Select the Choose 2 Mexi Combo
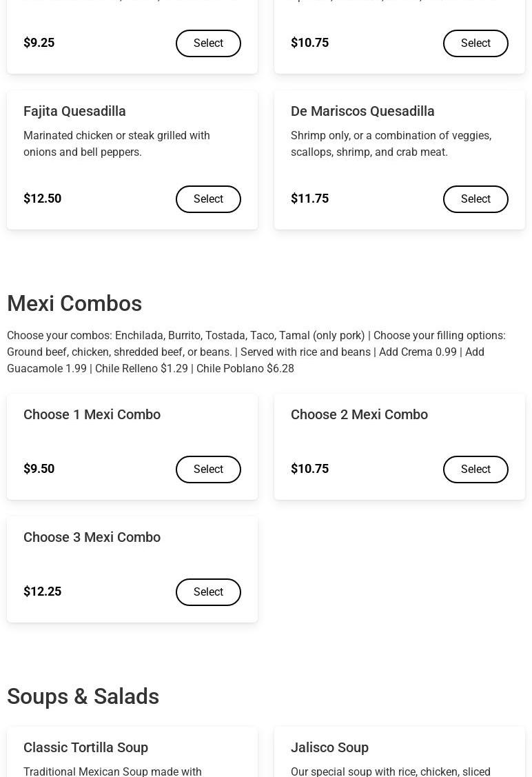The width and height of the screenshot is (532, 777). point(475,470)
